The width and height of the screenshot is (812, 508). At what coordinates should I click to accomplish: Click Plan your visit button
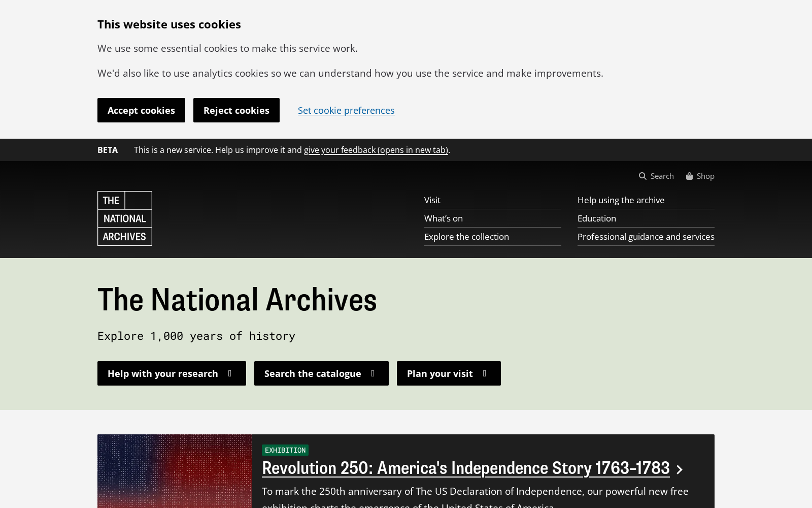449,373
